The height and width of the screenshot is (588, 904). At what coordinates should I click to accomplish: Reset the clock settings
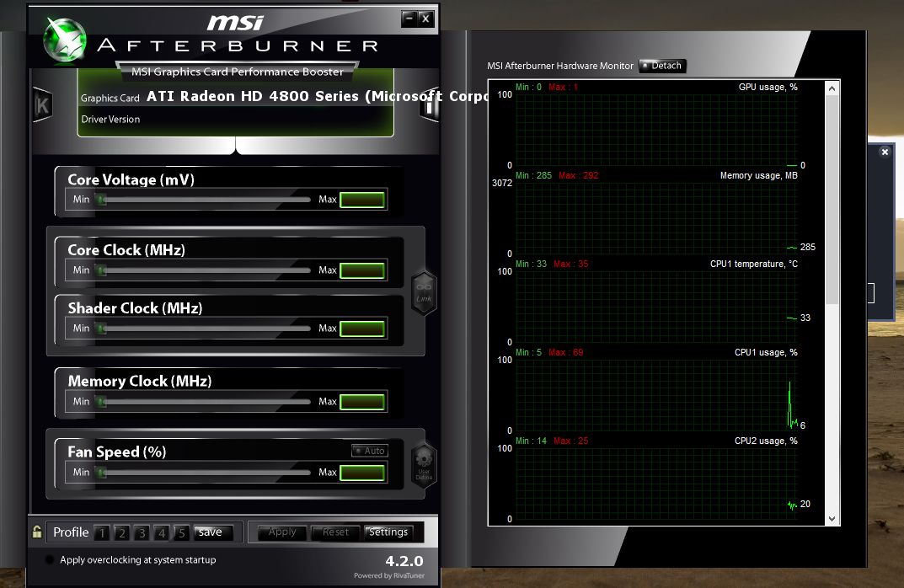(x=335, y=532)
